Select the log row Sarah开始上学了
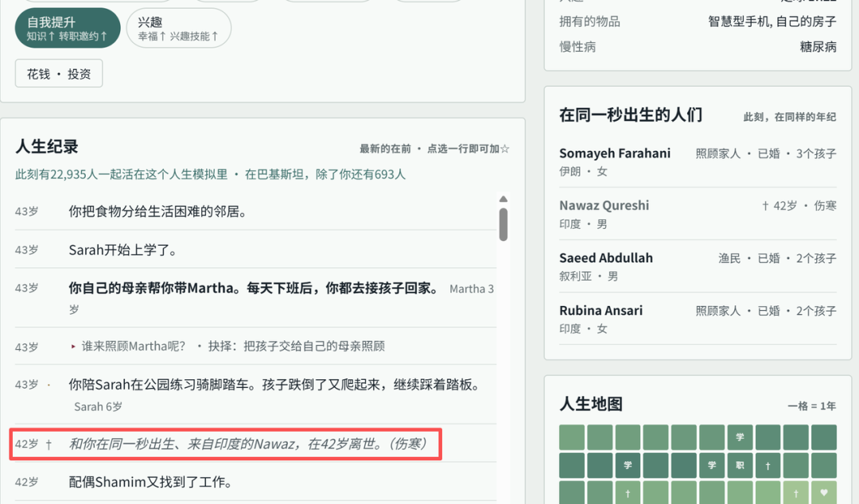The width and height of the screenshot is (859, 504). [255, 250]
